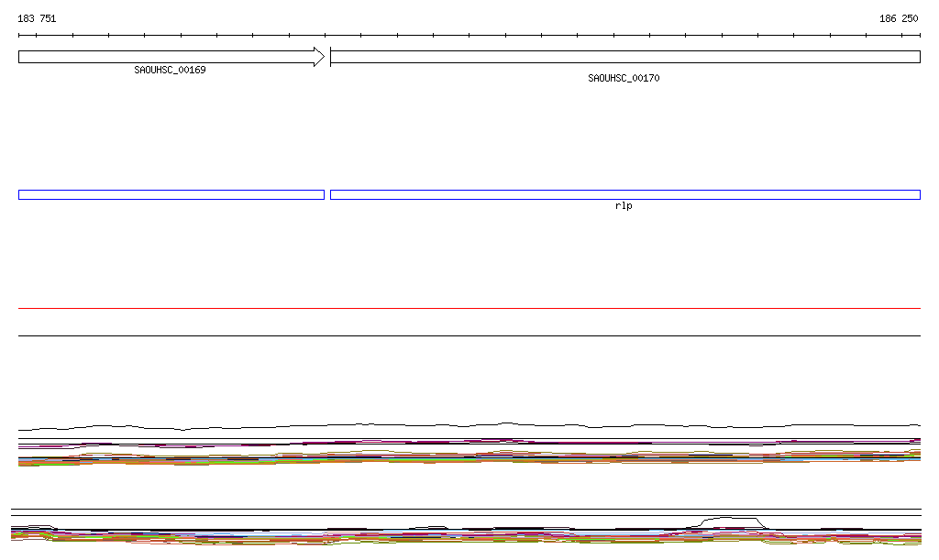Select blue-outlined bar below SAOUHSC_00169
This screenshot has height=560, width=939.
pyautogui.click(x=171, y=194)
